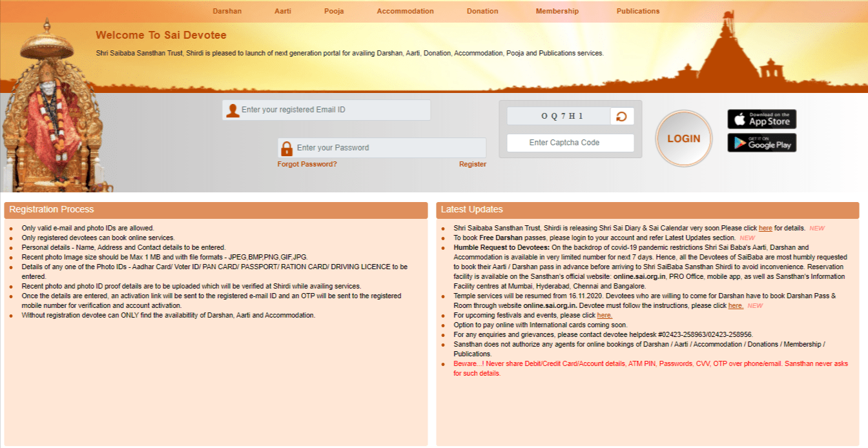Viewport: 868px width, 448px height.
Task: Open the Accommodation menu
Action: [x=406, y=11]
